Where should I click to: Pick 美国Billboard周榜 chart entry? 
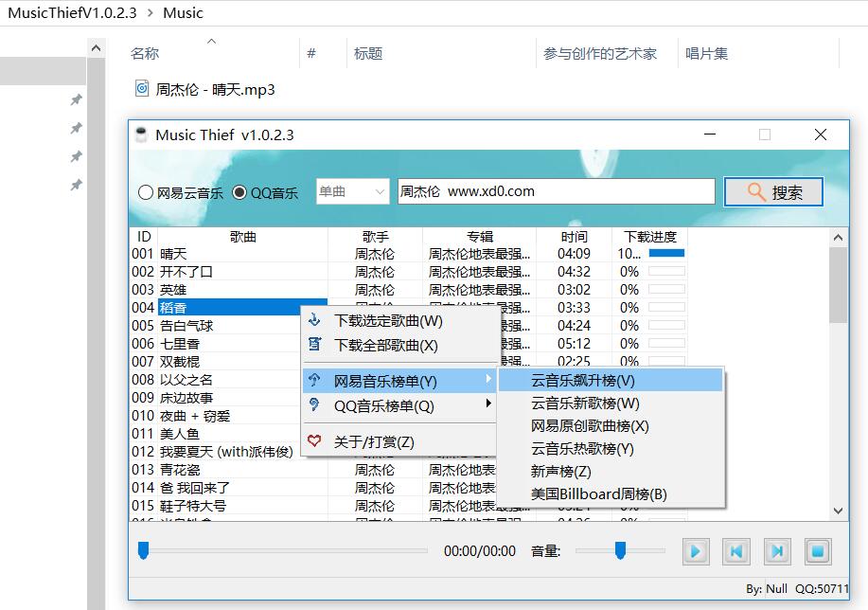(x=598, y=493)
